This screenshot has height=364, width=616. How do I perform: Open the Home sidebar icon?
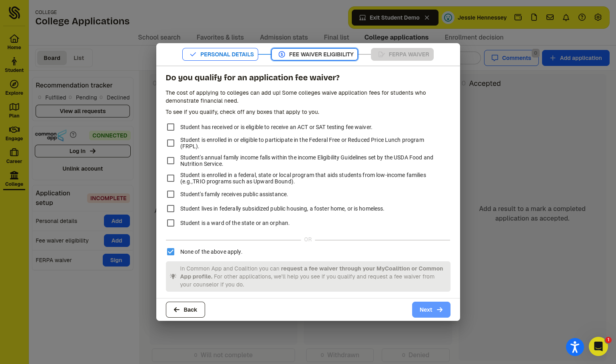pos(14,39)
